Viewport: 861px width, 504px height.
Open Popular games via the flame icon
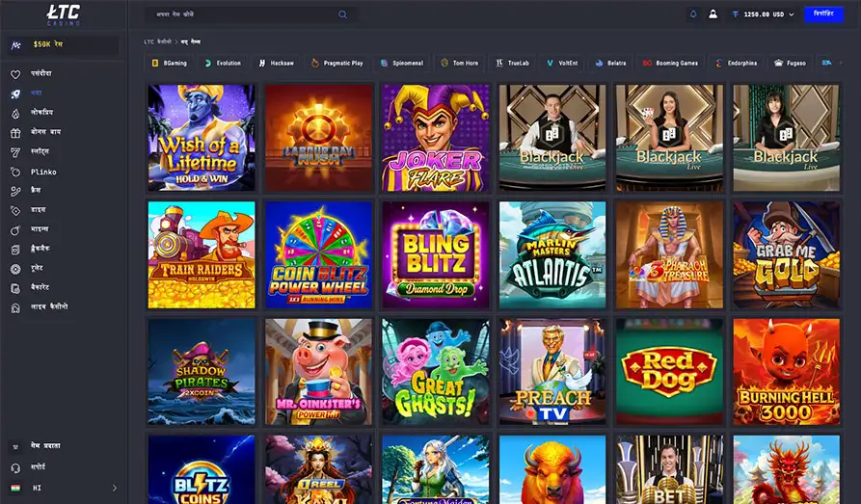(15, 113)
